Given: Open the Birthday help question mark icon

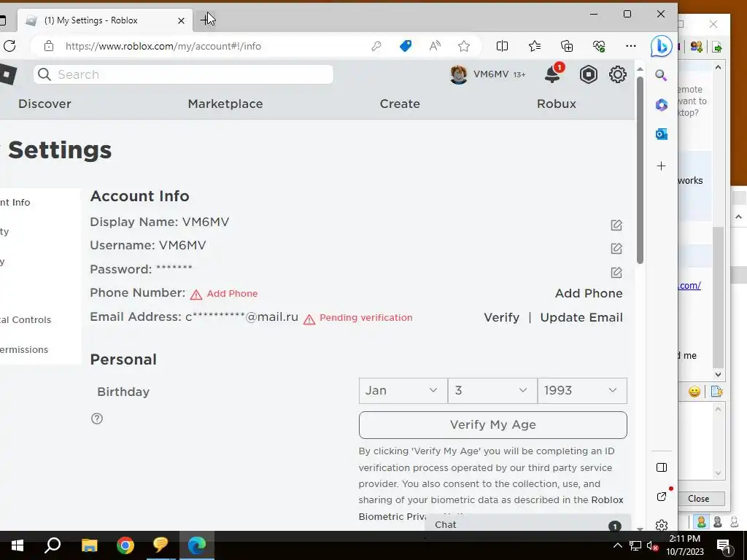Looking at the screenshot, I should click(x=97, y=418).
